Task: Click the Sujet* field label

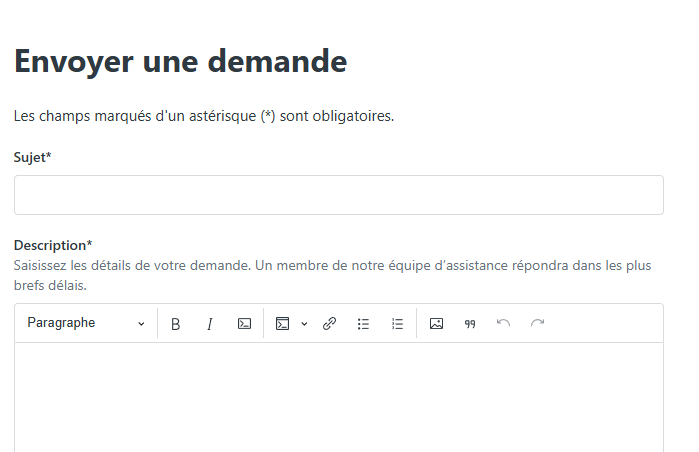Action: (33, 157)
